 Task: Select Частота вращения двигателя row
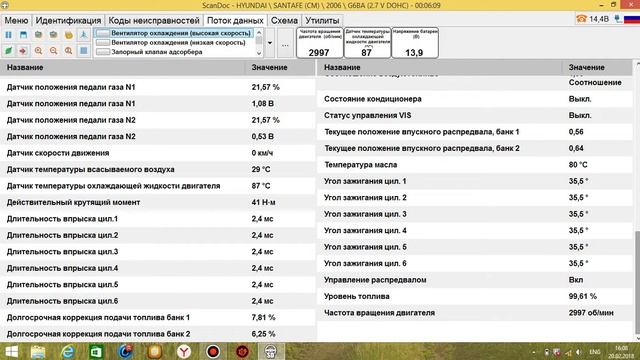point(475,313)
